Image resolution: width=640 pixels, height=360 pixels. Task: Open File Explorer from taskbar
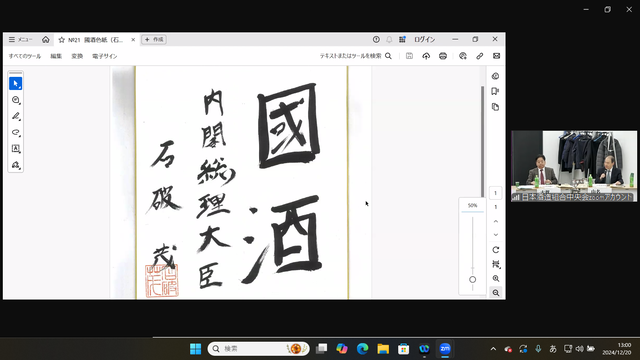[x=383, y=349]
